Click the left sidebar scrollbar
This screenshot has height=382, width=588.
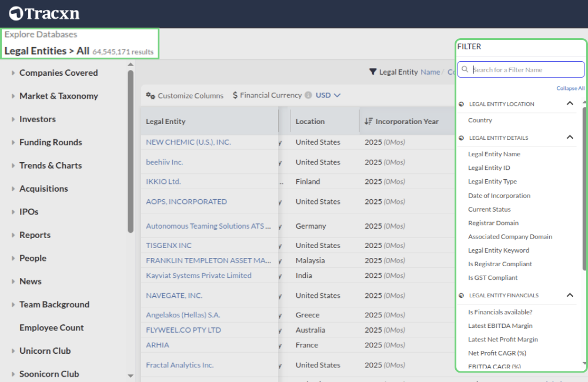tap(131, 152)
